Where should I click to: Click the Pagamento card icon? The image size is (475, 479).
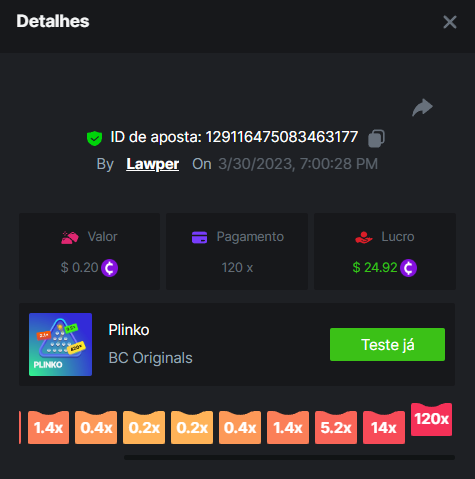pyautogui.click(x=199, y=237)
